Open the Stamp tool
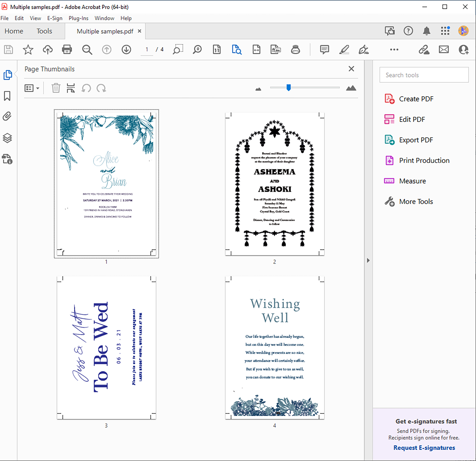The width and height of the screenshot is (476, 461). coord(296,50)
